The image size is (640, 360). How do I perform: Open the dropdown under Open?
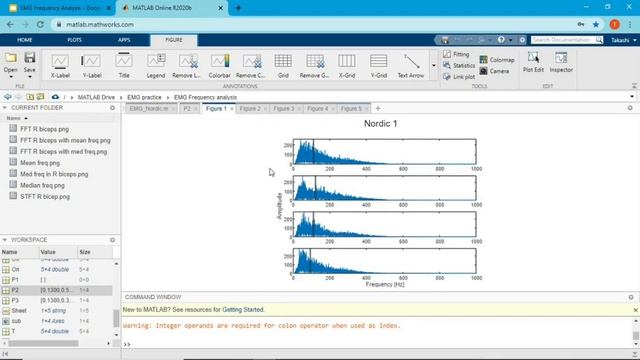[x=11, y=77]
